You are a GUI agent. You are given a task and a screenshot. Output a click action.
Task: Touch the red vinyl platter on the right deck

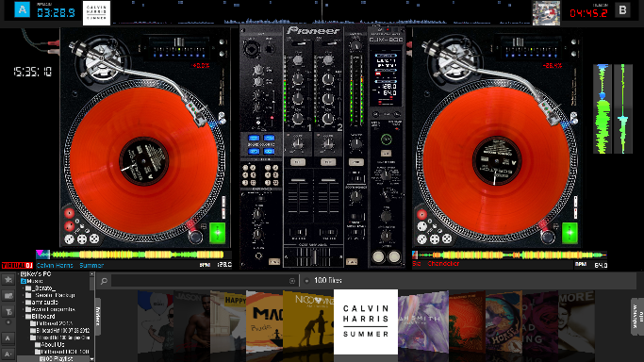(496, 160)
